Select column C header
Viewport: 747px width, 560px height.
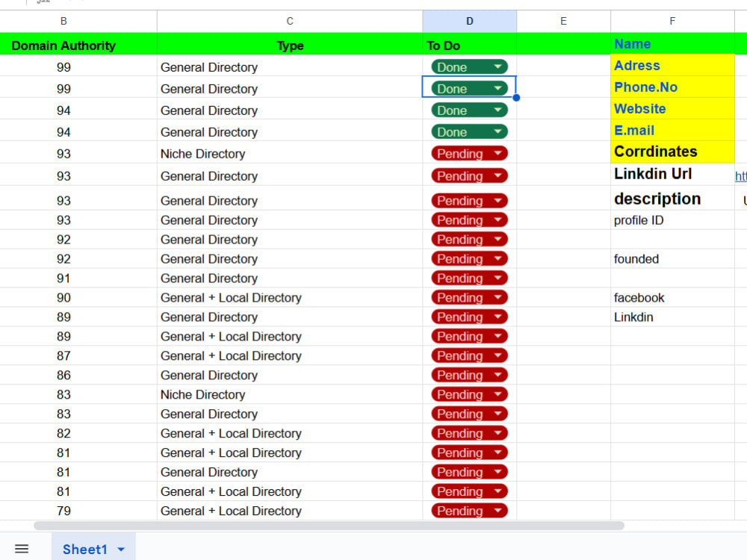pos(290,21)
